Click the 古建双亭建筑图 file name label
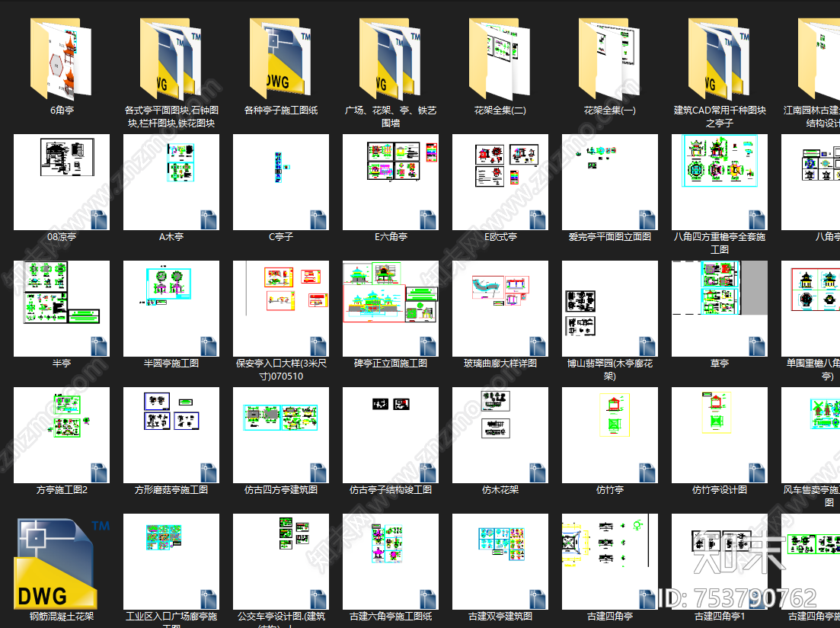The width and height of the screenshot is (840, 628). click(x=500, y=616)
